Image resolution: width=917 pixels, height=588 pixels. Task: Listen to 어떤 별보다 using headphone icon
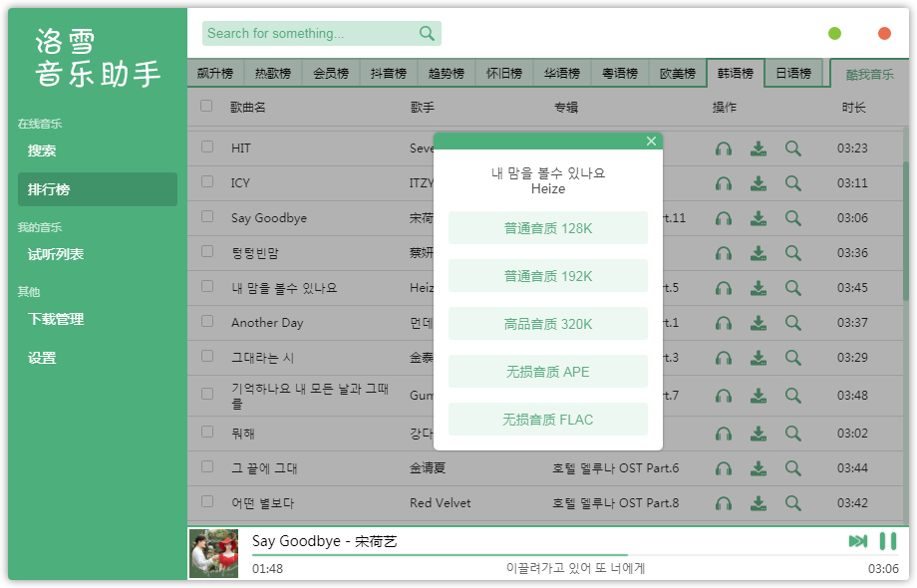pyautogui.click(x=724, y=503)
